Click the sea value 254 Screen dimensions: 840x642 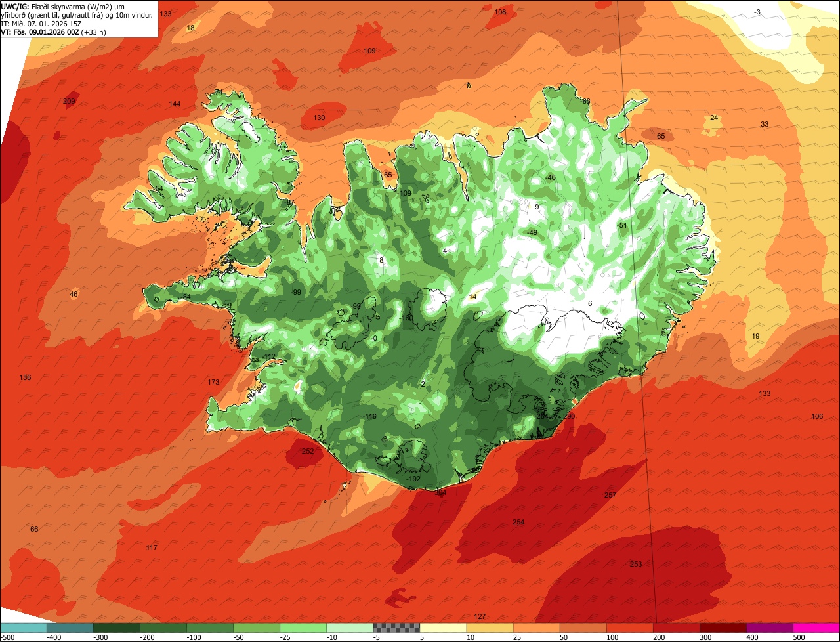click(518, 522)
